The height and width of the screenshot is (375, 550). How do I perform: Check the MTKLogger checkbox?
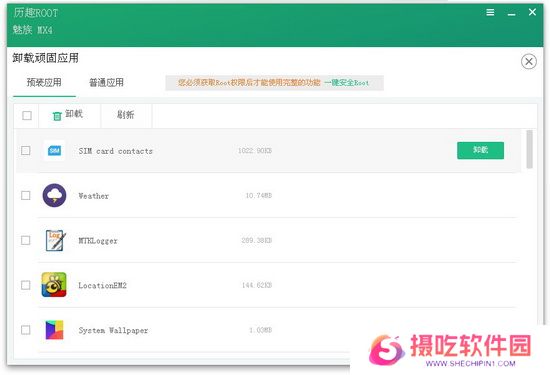coord(26,240)
